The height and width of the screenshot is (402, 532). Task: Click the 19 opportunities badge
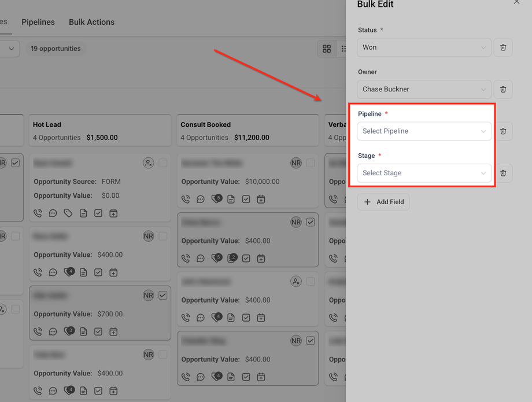pyautogui.click(x=56, y=49)
